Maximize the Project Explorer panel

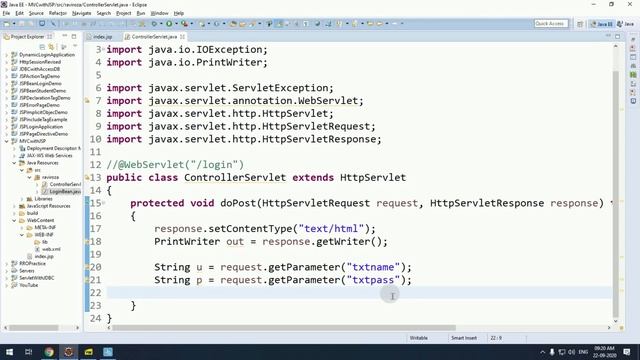74,36
